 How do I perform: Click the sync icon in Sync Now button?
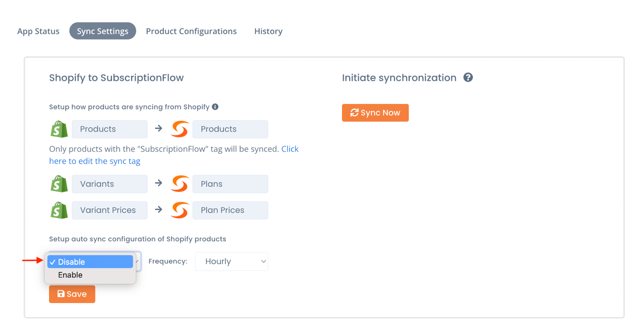[x=354, y=113]
